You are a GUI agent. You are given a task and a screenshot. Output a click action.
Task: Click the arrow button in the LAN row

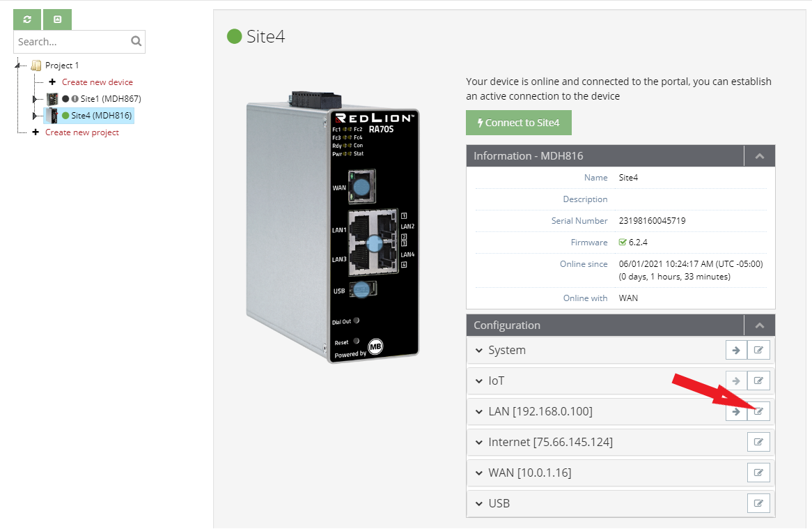pos(736,411)
